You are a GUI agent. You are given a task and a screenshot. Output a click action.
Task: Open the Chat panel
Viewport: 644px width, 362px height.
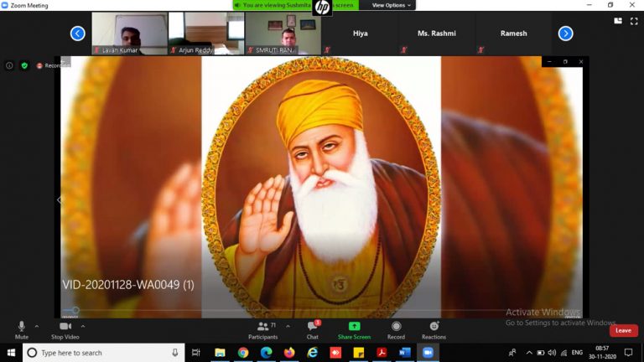coord(313,330)
